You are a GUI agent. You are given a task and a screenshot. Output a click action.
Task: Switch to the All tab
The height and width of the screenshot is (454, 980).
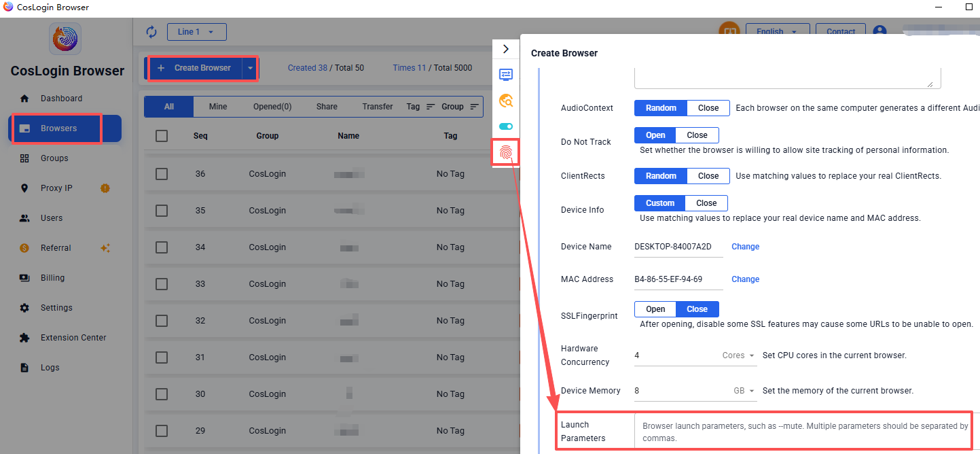click(169, 107)
